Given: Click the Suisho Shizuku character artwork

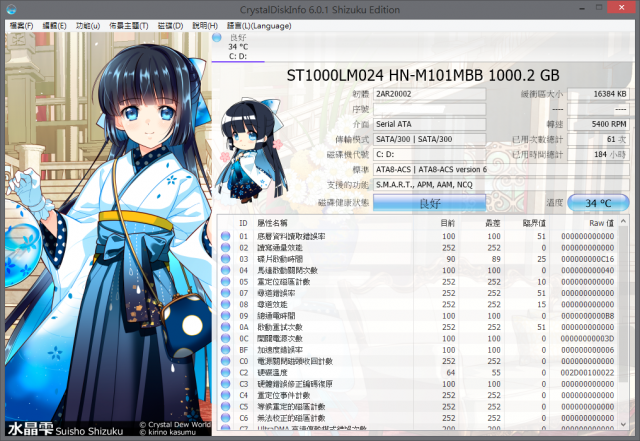Looking at the screenshot, I should (x=108, y=234).
